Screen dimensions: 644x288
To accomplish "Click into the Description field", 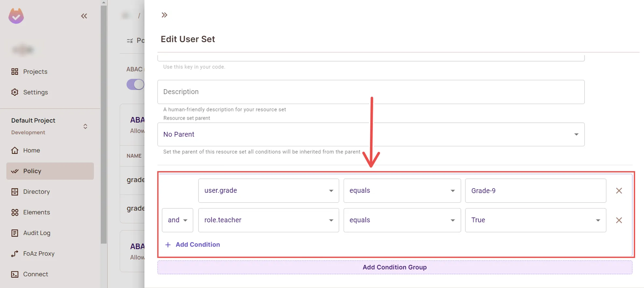I will click(x=371, y=92).
